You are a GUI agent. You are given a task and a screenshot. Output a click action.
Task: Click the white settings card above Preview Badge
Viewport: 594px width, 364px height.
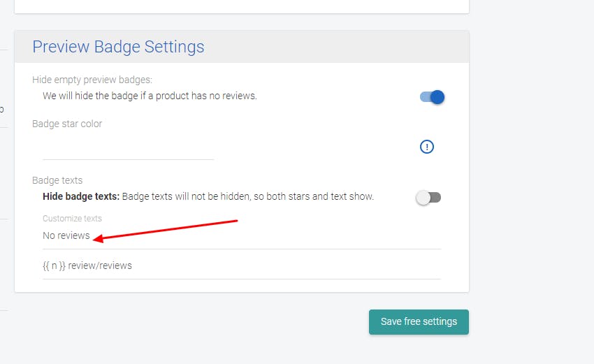click(x=241, y=6)
